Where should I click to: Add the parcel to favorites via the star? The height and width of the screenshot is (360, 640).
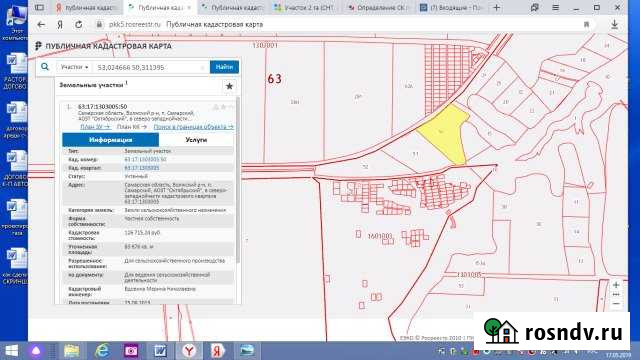[229, 86]
